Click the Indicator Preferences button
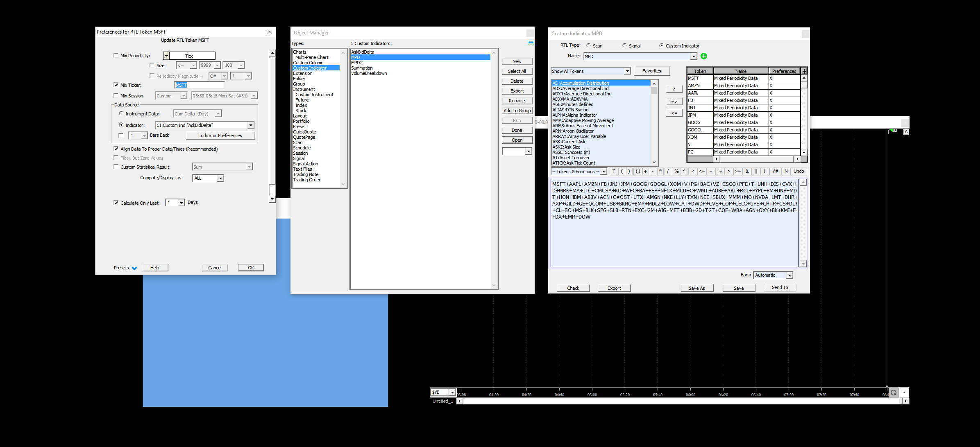The width and height of the screenshot is (980, 447). (220, 135)
